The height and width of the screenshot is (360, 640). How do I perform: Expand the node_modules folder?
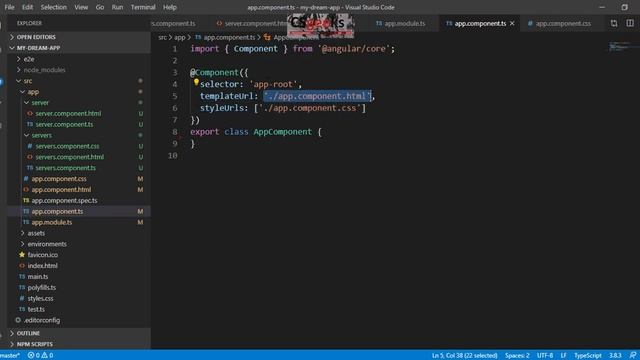[79, 70]
